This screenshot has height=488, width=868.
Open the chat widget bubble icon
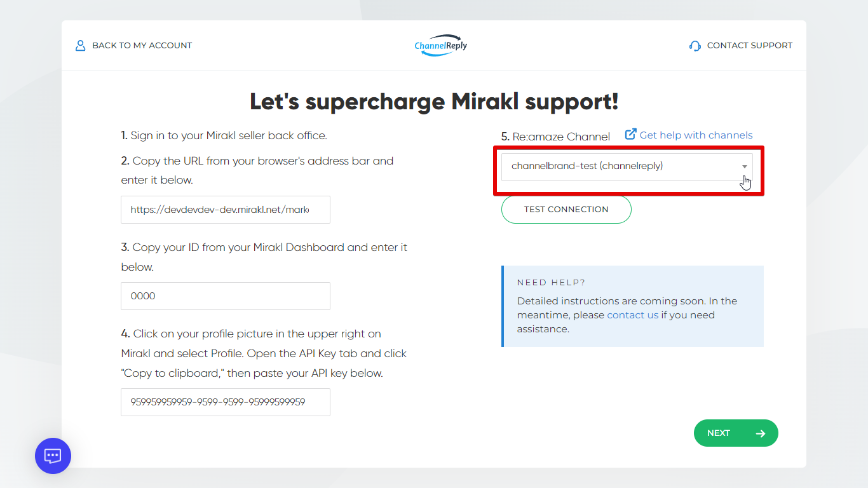(53, 456)
